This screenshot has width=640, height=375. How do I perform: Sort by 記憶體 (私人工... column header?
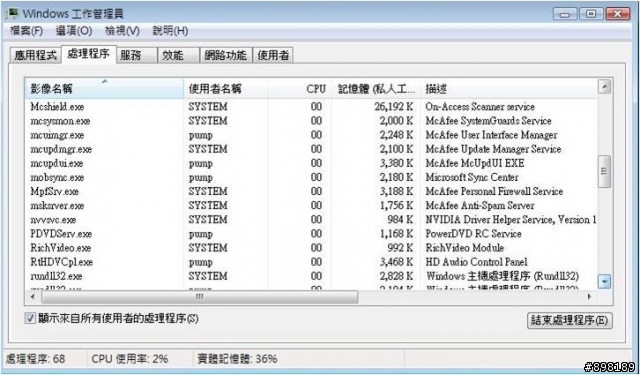(376, 89)
